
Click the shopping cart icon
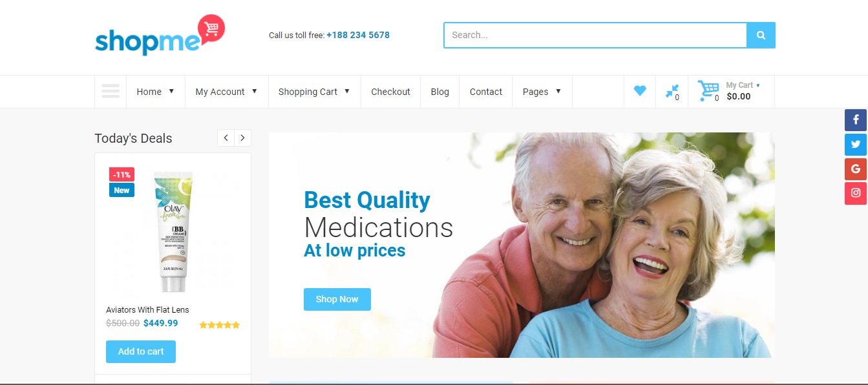(708, 91)
